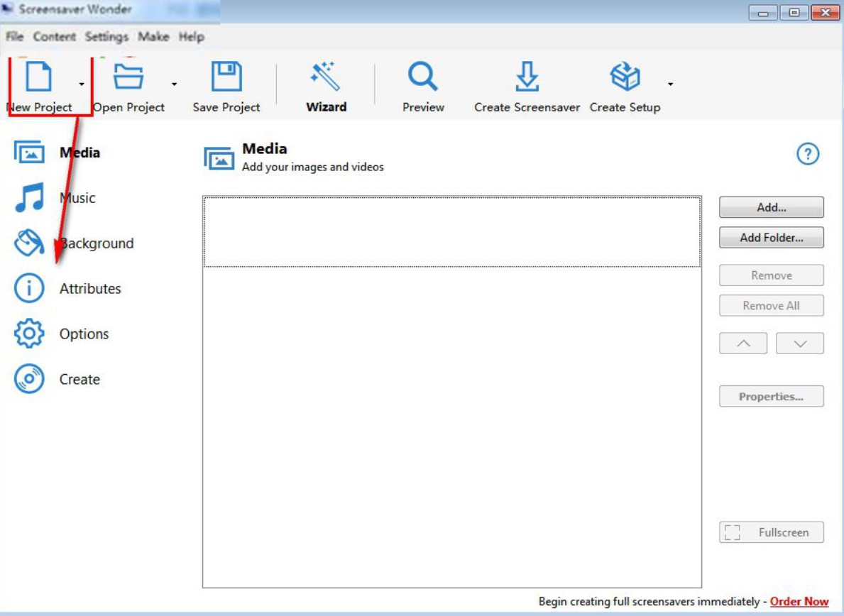Launch the Wizard magic wand tool
This screenshot has width=844, height=616.
[326, 77]
